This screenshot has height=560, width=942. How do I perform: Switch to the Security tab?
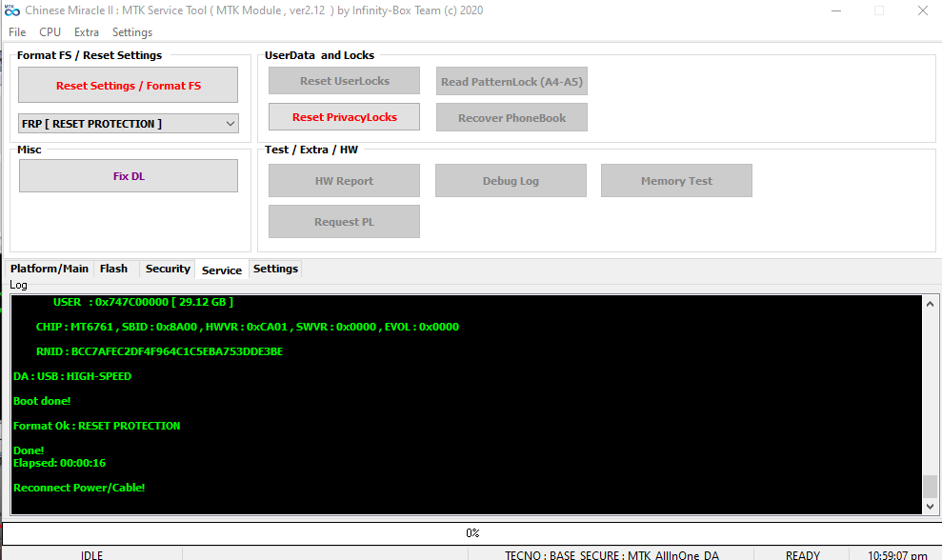click(x=168, y=269)
